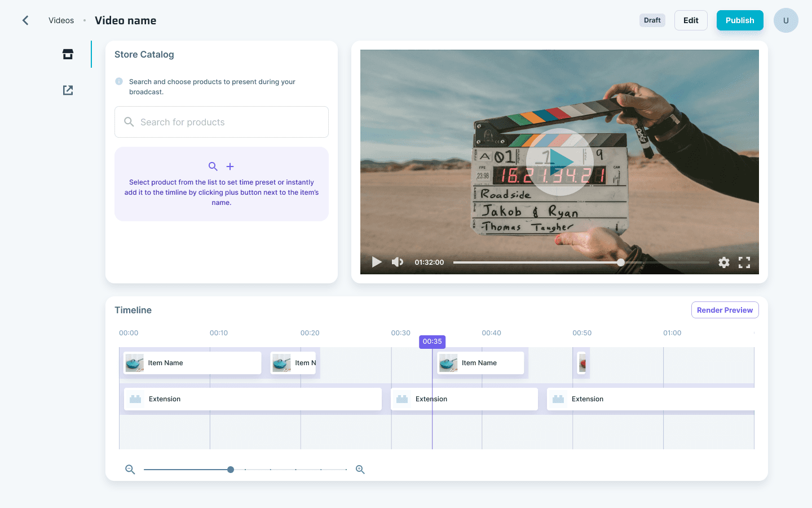Zoom out the timeline
The height and width of the screenshot is (508, 812).
coord(130,470)
